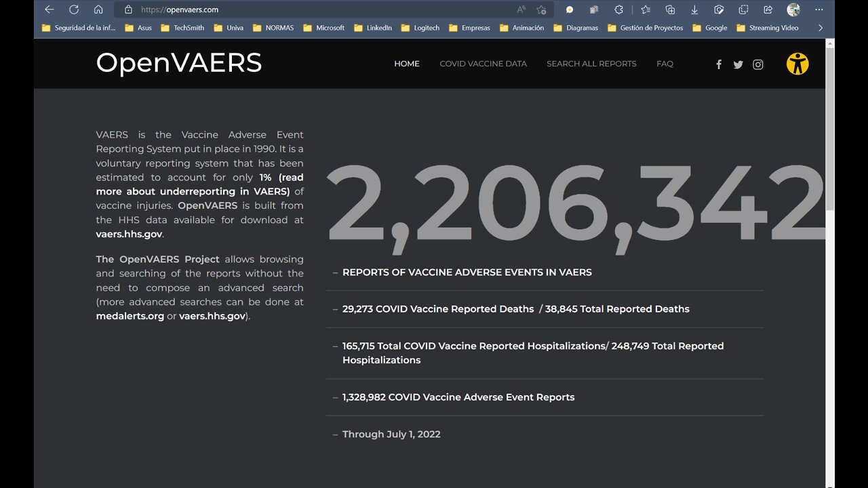Click the scrollbar up arrow
868x488 pixels.
[x=830, y=43]
